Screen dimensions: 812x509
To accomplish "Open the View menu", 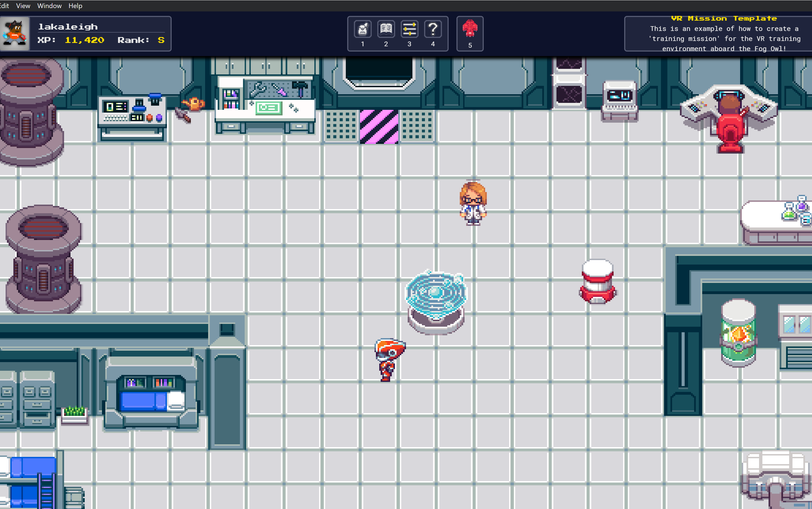I will click(23, 6).
